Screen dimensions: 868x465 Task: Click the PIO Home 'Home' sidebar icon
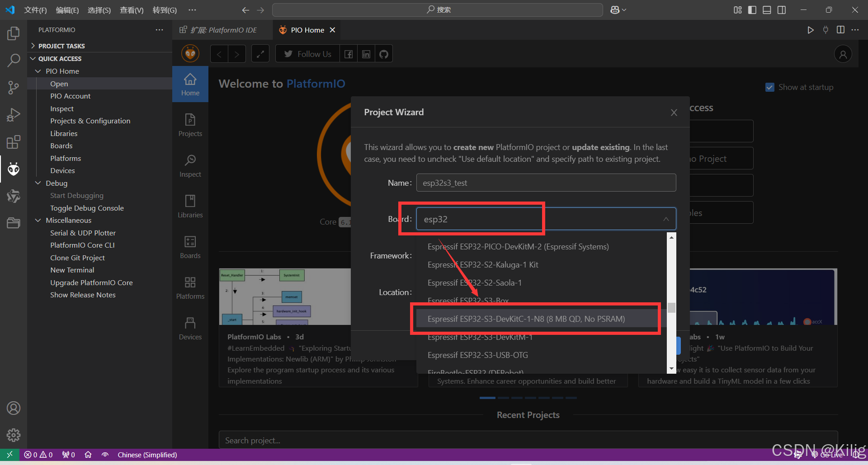click(190, 84)
